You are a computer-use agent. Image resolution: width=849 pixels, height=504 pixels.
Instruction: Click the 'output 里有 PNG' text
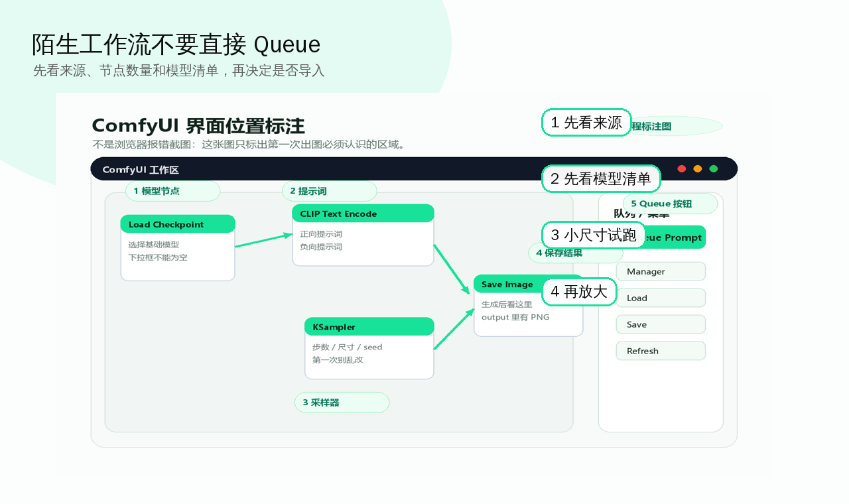coord(515,317)
